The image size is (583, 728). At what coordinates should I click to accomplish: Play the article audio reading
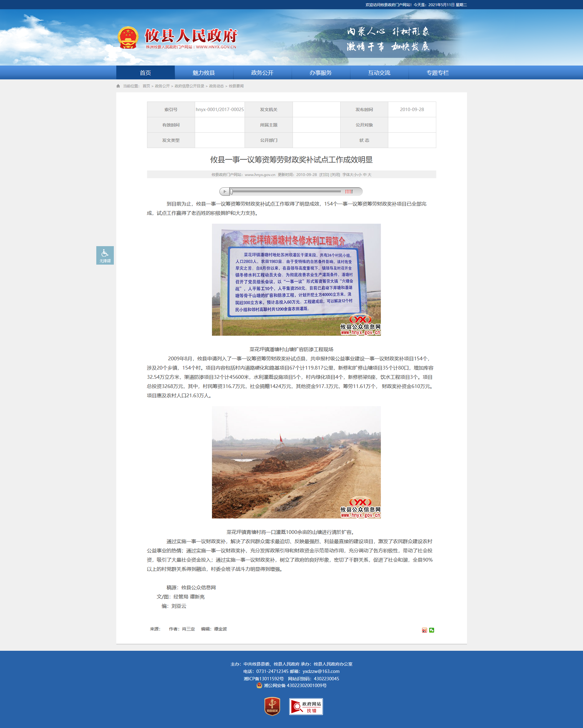pos(225,191)
